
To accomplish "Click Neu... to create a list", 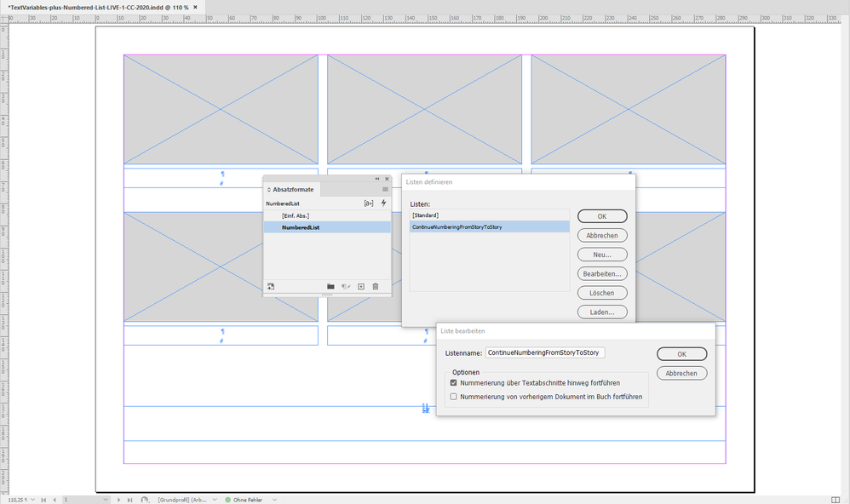I will (x=602, y=255).
